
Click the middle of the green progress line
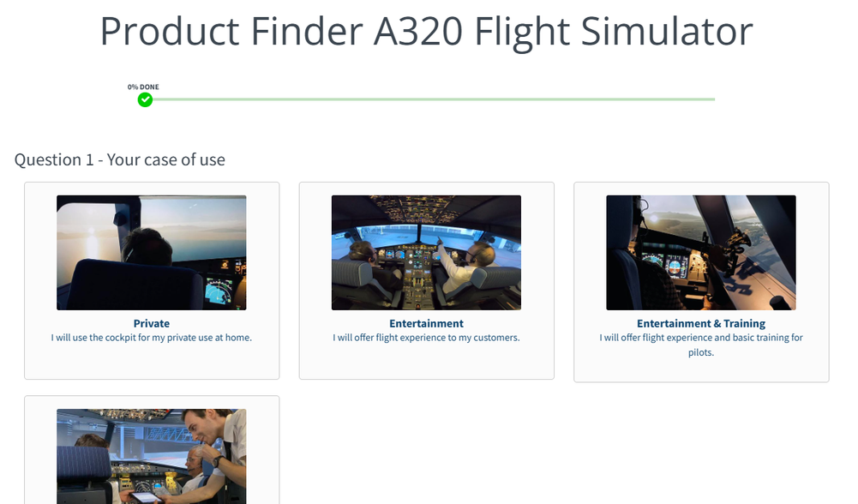[x=429, y=99]
